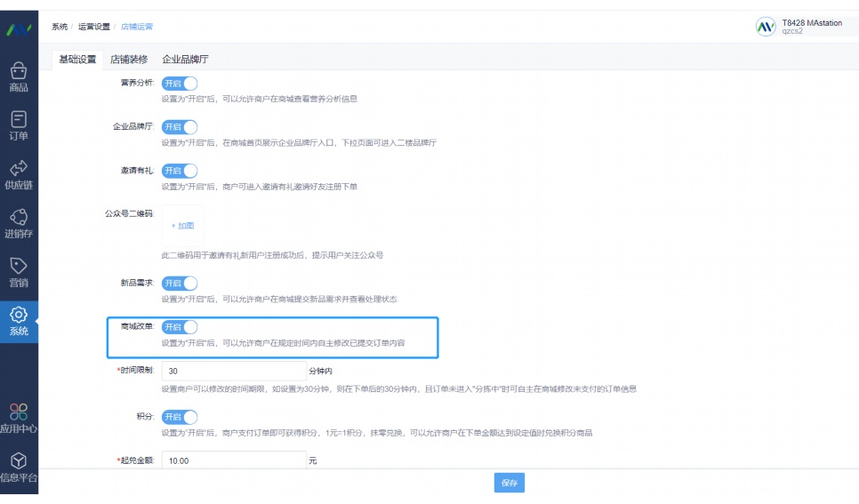Viewport: 859px width, 504px height.
Task: Click the 时间限制 input field
Action: click(x=234, y=371)
